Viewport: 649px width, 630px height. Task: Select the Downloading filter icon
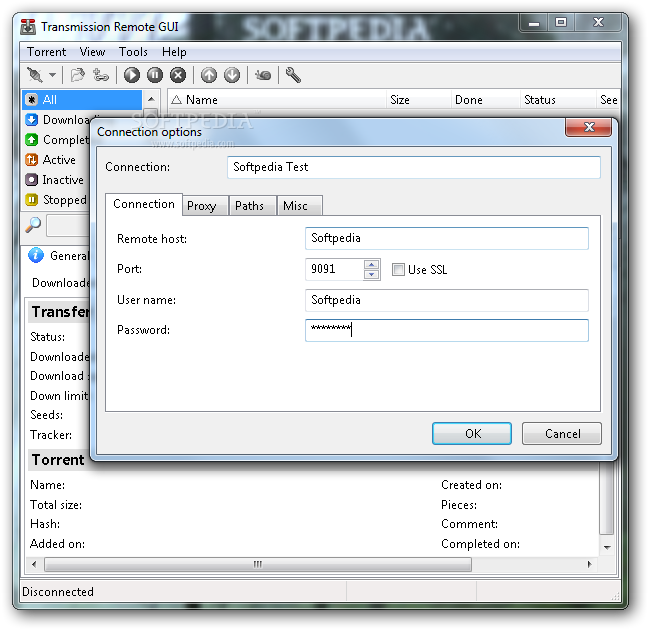point(31,120)
